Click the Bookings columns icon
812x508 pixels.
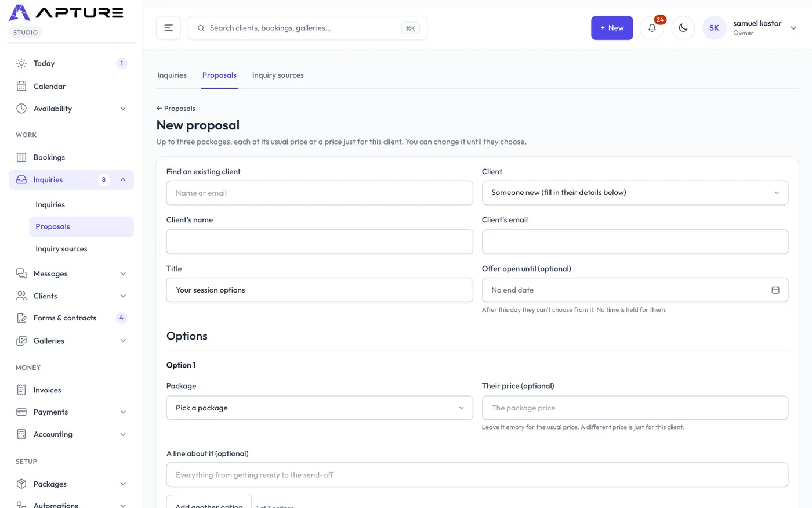pyautogui.click(x=21, y=157)
